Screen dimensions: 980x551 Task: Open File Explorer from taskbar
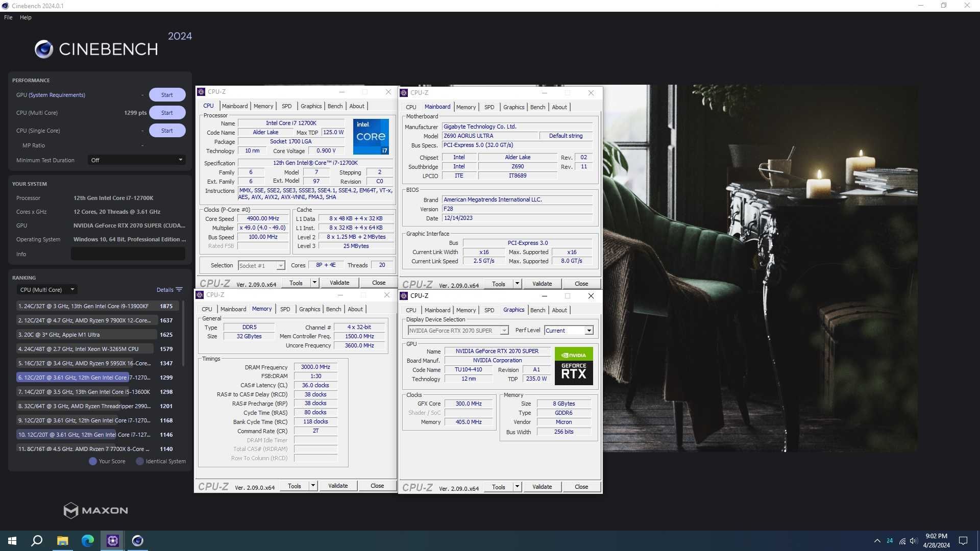(x=62, y=541)
